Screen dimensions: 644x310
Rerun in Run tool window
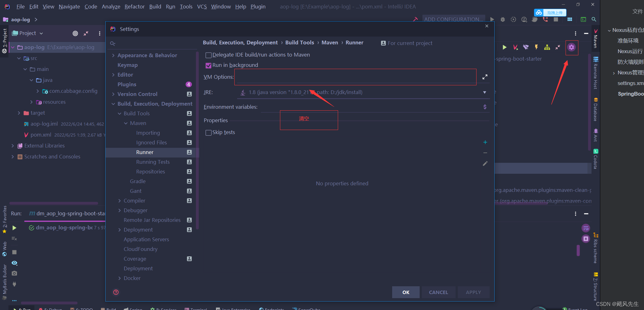[14, 228]
